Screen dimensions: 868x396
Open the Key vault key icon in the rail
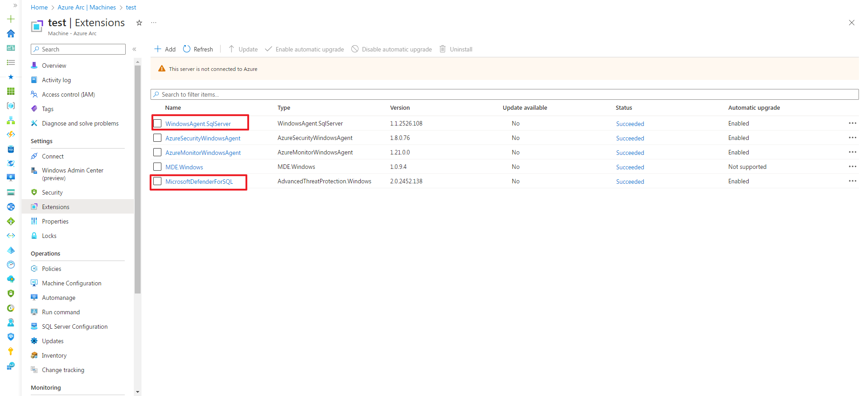(x=11, y=351)
